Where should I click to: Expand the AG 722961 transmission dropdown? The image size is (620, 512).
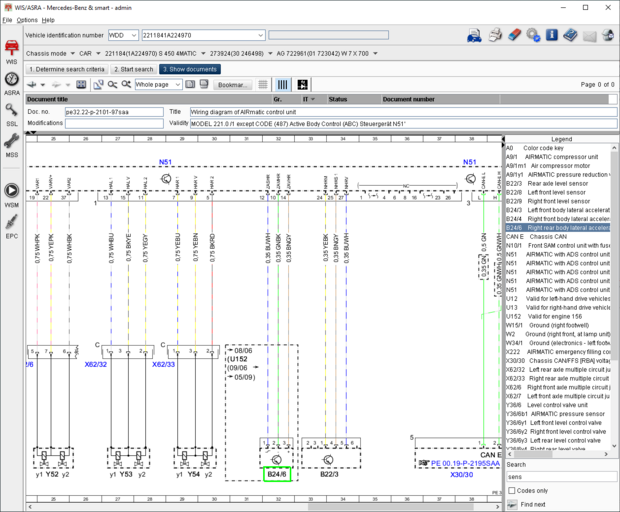375,53
